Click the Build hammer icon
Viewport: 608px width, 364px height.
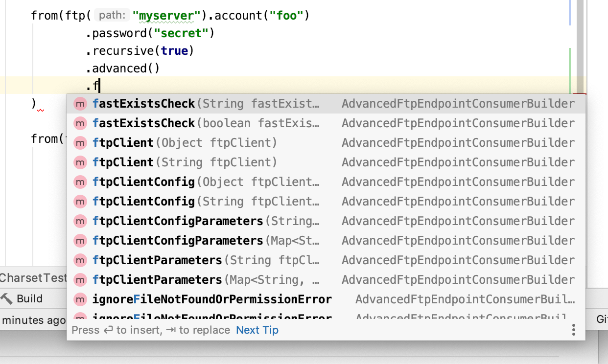6,298
